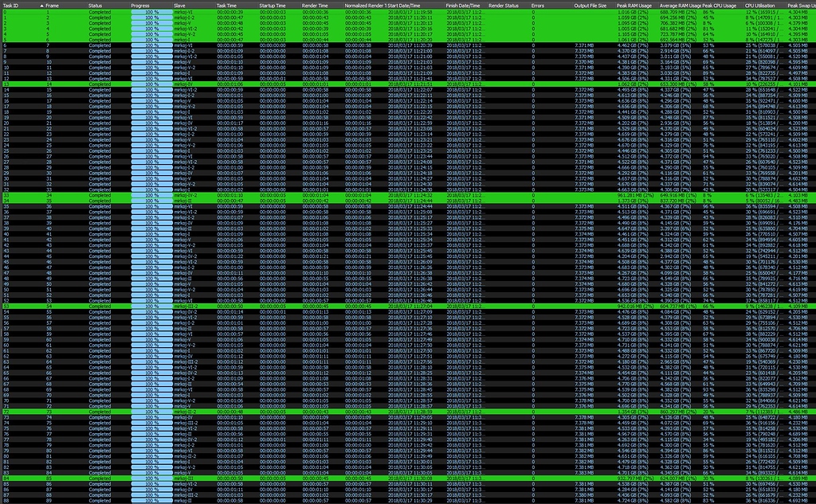The width and height of the screenshot is (816, 504).
Task: Click the Render Time column header
Action: (315, 5)
